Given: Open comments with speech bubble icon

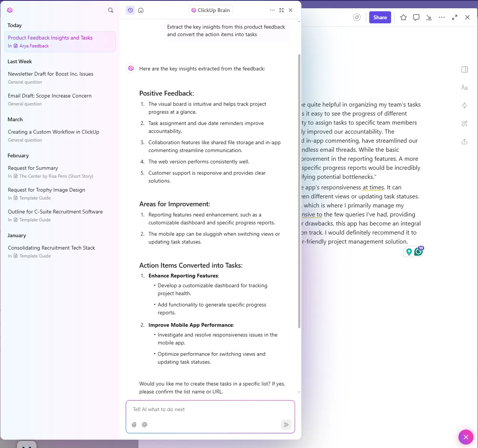Looking at the screenshot, I should [x=416, y=17].
